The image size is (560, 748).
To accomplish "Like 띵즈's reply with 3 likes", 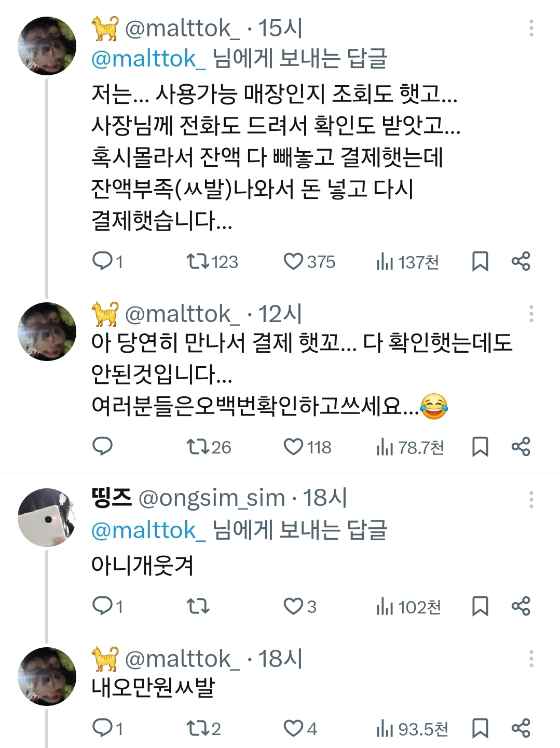I will click(x=293, y=606).
